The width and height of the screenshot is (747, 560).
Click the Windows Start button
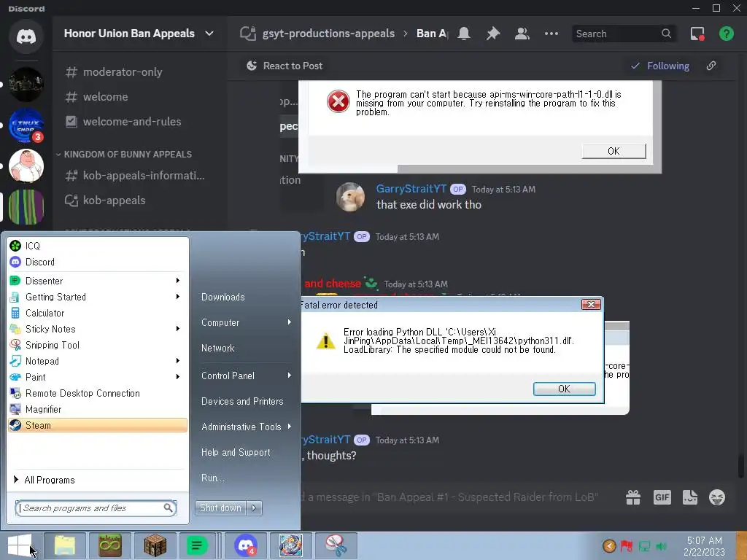(x=20, y=545)
